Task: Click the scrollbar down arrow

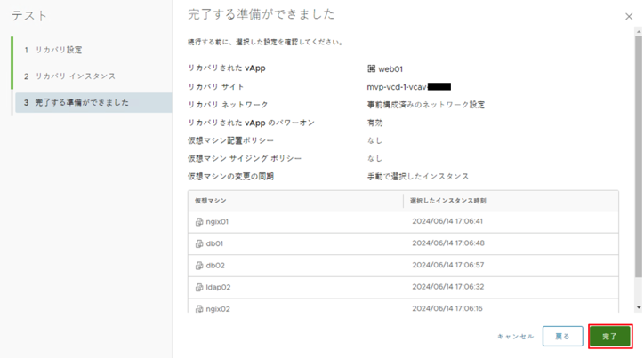Action: pos(639,307)
